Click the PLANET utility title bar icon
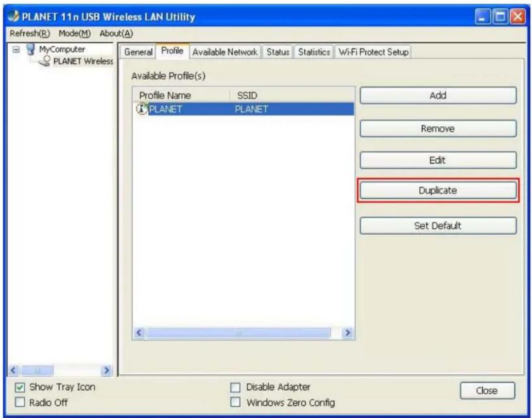 coord(14,17)
